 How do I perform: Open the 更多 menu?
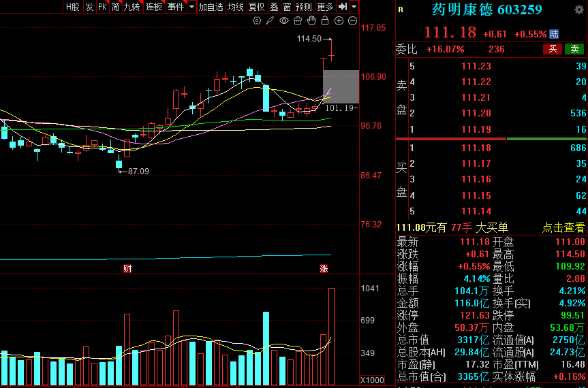(x=325, y=7)
